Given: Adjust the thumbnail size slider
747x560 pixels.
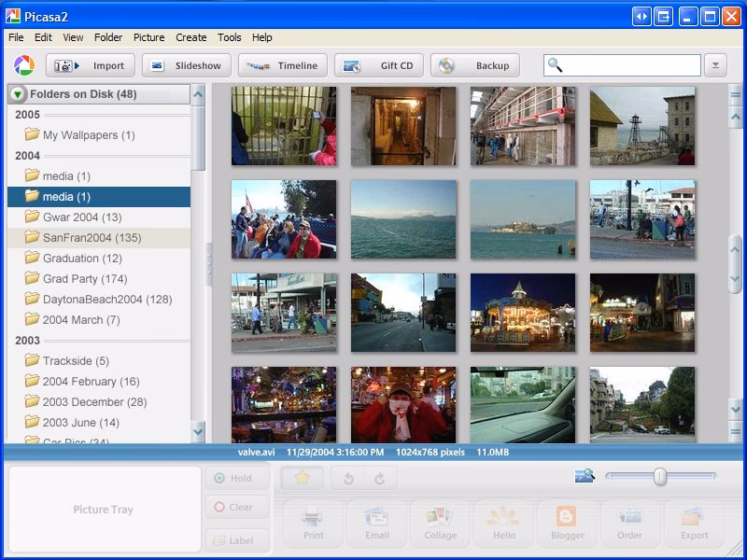Looking at the screenshot, I should click(657, 478).
